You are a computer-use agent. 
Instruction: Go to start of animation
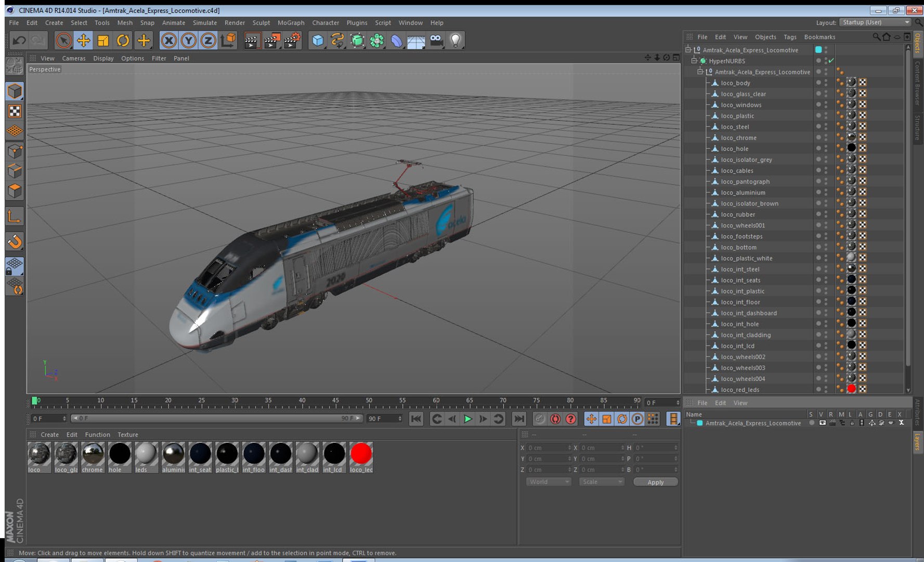click(x=416, y=419)
